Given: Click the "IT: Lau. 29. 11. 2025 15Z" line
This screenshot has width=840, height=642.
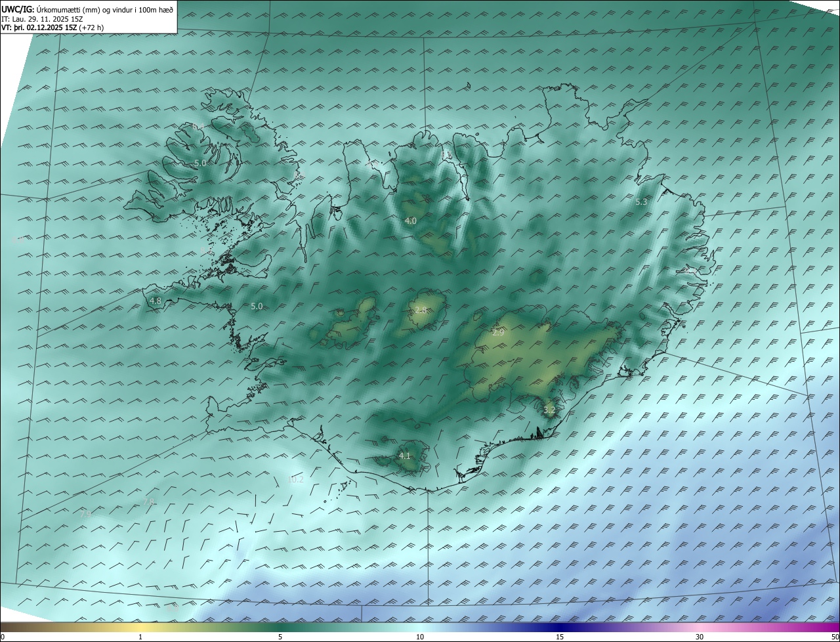Looking at the screenshot, I should 42,19.
